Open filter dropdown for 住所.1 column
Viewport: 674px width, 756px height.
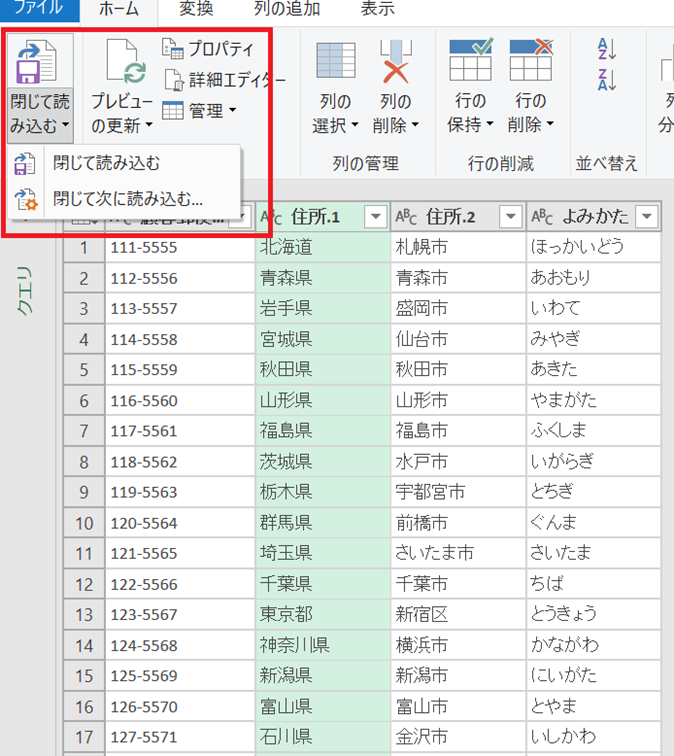[376, 217]
